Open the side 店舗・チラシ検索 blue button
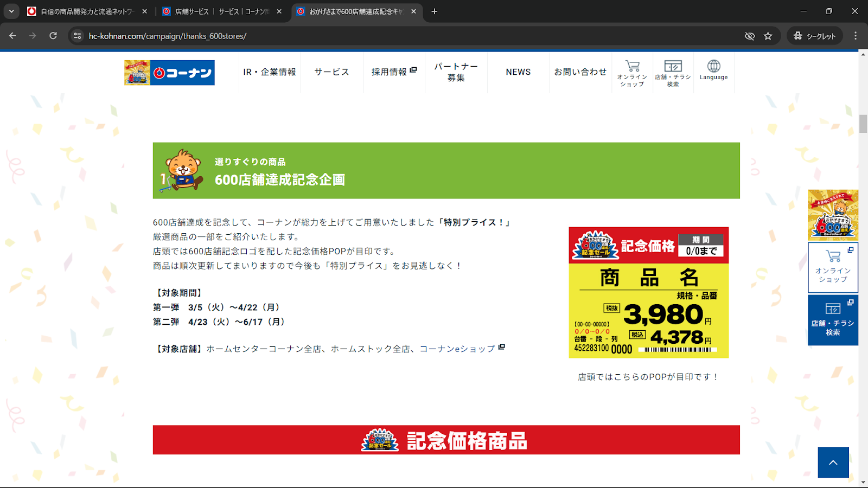Screen dimensions: 868x488 [x=833, y=320]
